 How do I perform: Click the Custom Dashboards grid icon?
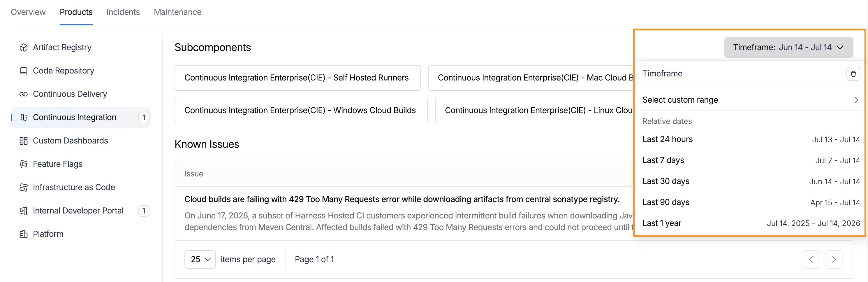click(23, 141)
